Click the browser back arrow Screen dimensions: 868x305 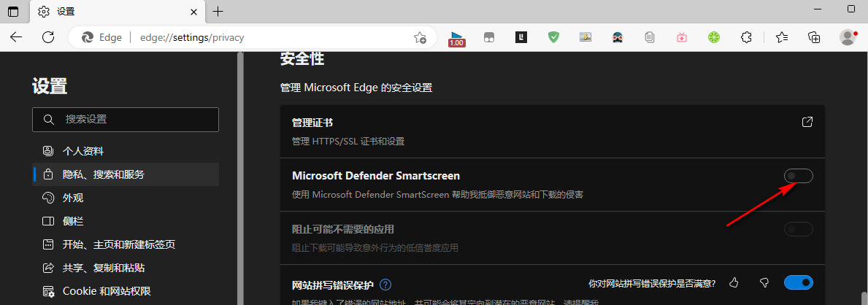pyautogui.click(x=16, y=37)
